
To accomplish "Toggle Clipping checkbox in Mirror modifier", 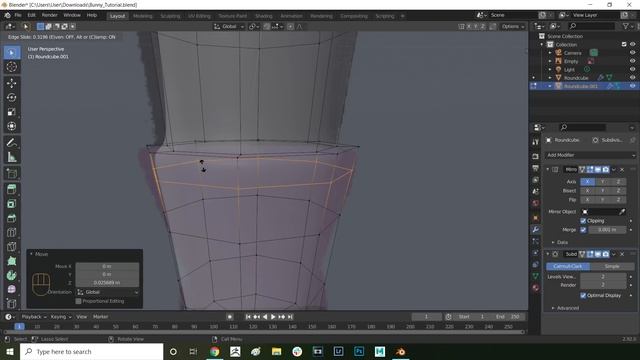I will click(583, 221).
